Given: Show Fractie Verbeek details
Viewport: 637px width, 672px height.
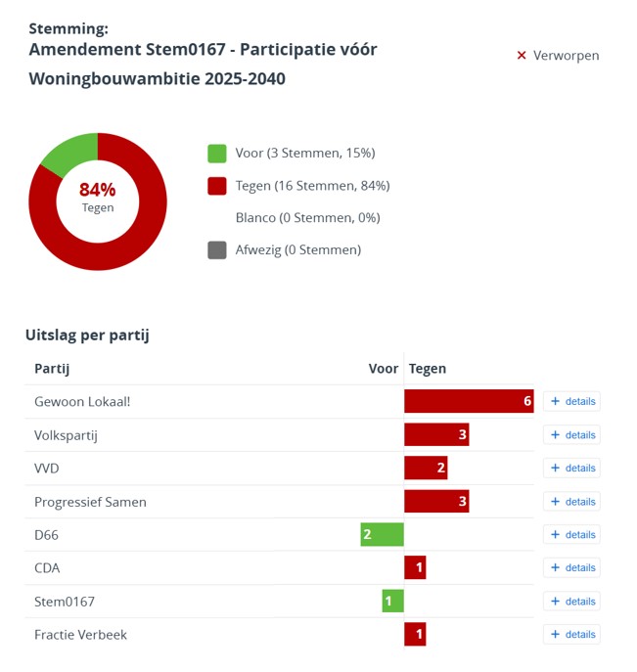Looking at the screenshot, I should 571,635.
